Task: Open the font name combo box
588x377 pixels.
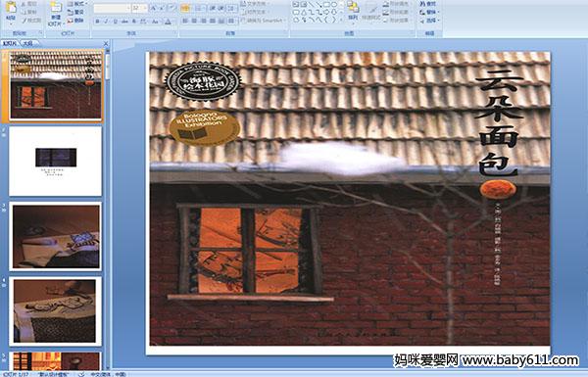Action: click(x=112, y=8)
